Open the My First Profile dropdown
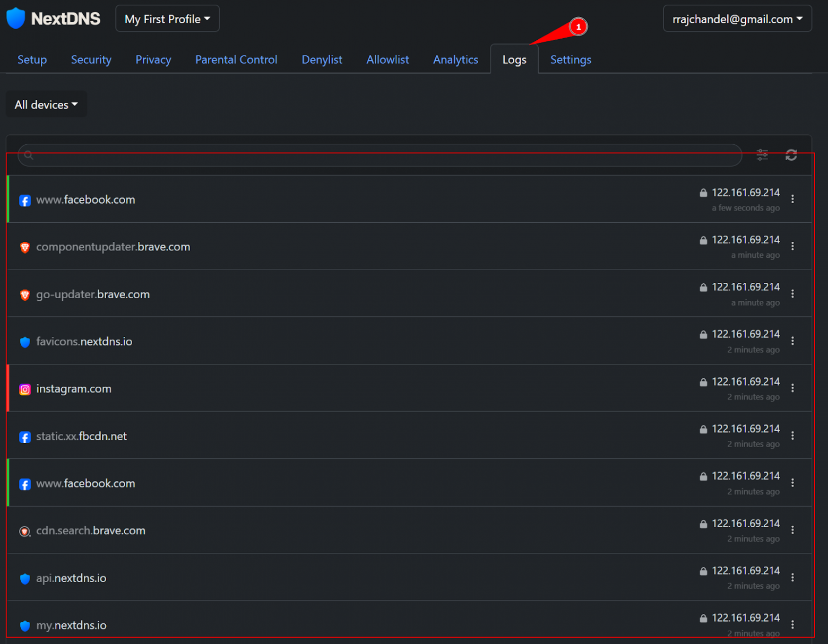The height and width of the screenshot is (644, 828). (x=167, y=19)
